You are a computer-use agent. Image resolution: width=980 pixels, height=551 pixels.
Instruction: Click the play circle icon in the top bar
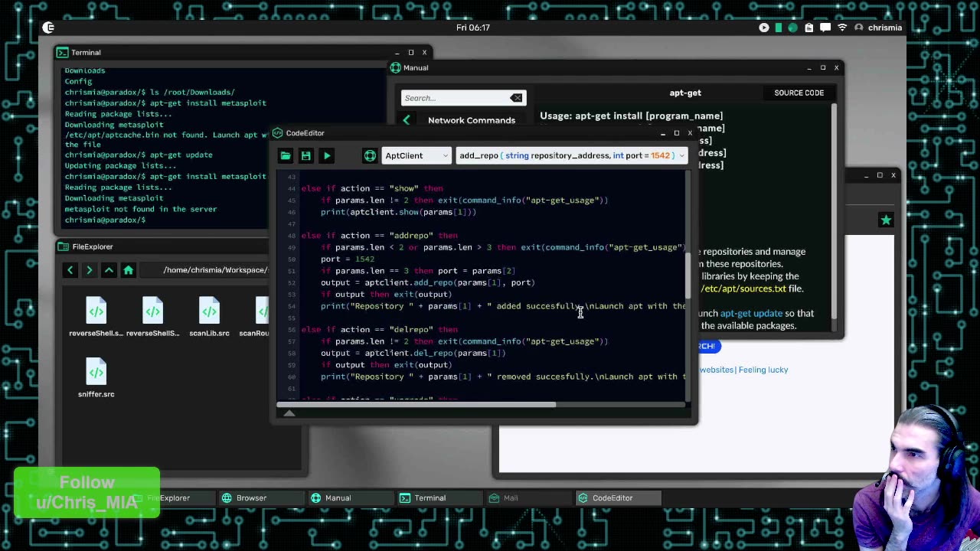point(764,28)
